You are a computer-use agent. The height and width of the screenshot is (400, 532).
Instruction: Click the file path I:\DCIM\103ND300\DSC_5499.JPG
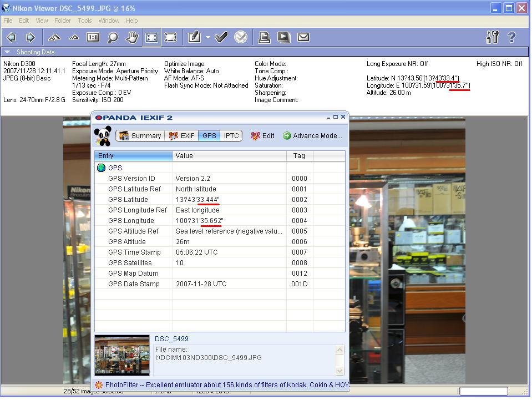[x=209, y=358]
